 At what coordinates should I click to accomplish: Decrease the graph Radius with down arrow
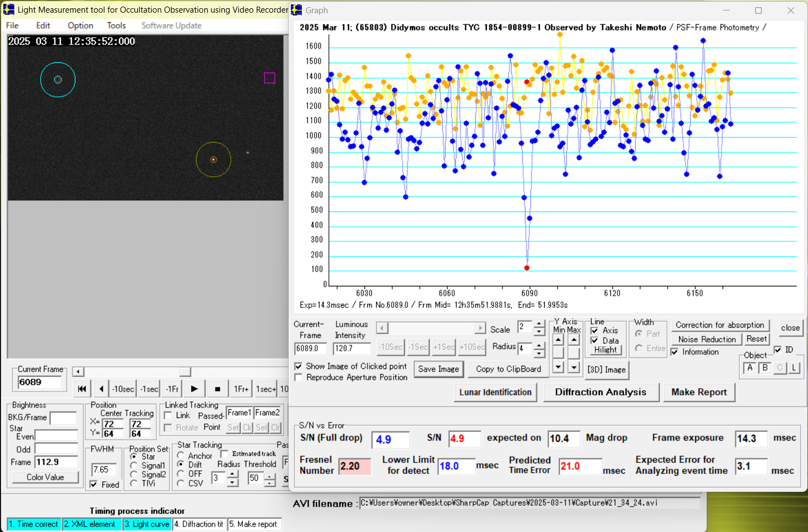[x=539, y=353]
